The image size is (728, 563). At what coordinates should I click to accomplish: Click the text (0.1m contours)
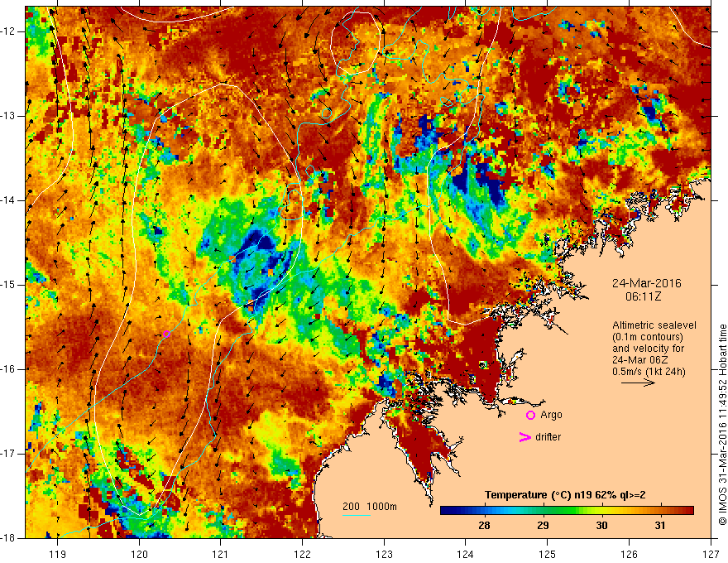(648, 337)
